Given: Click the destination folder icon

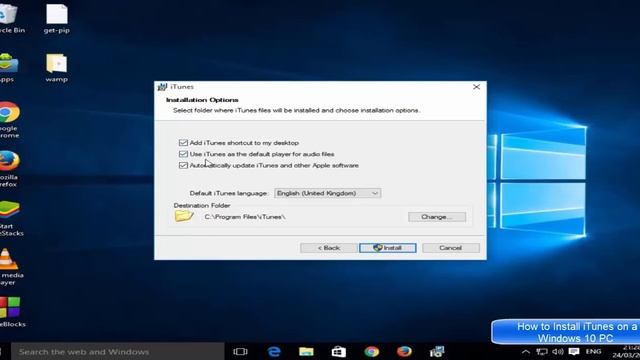Looking at the screenshot, I should 184,216.
